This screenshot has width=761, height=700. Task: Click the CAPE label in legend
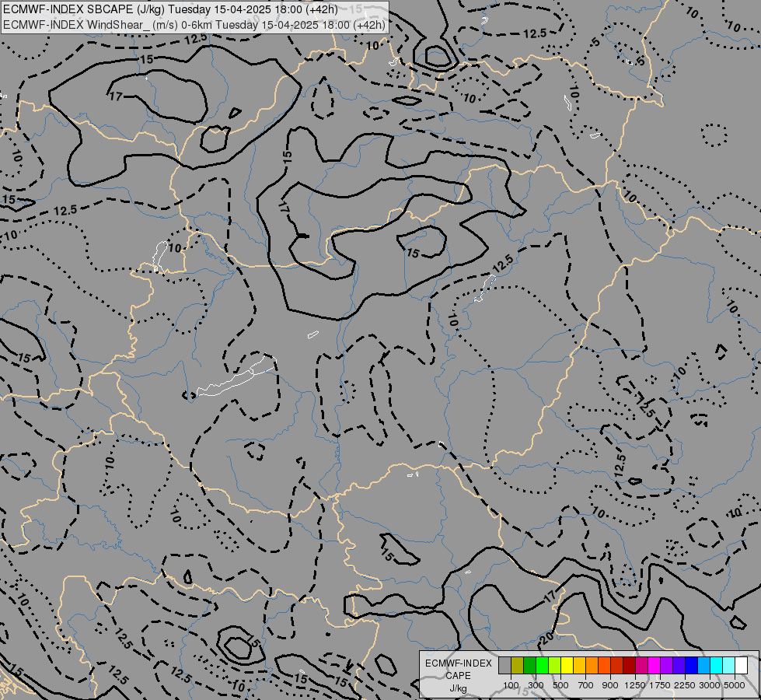[458, 676]
